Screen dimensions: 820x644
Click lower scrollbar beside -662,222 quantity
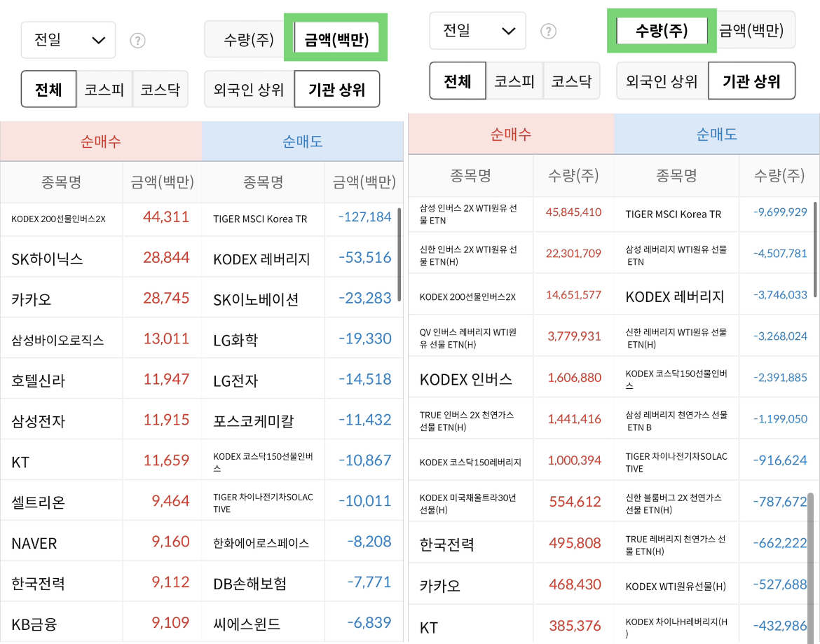tap(810, 567)
